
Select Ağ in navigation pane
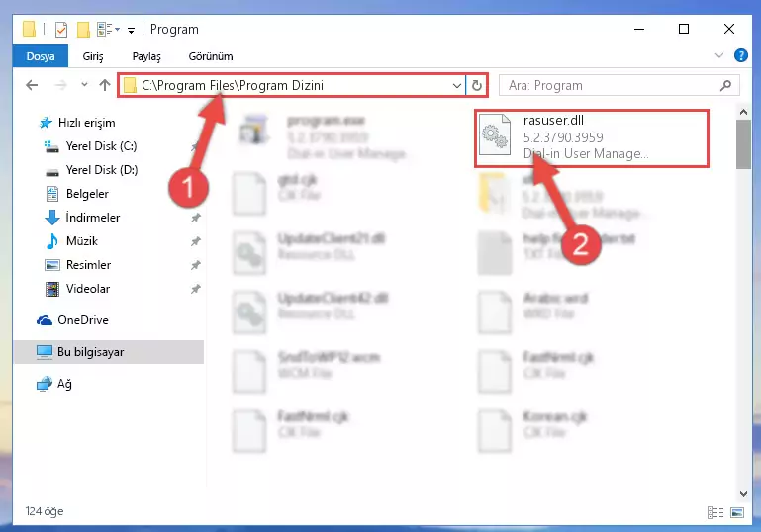[64, 384]
